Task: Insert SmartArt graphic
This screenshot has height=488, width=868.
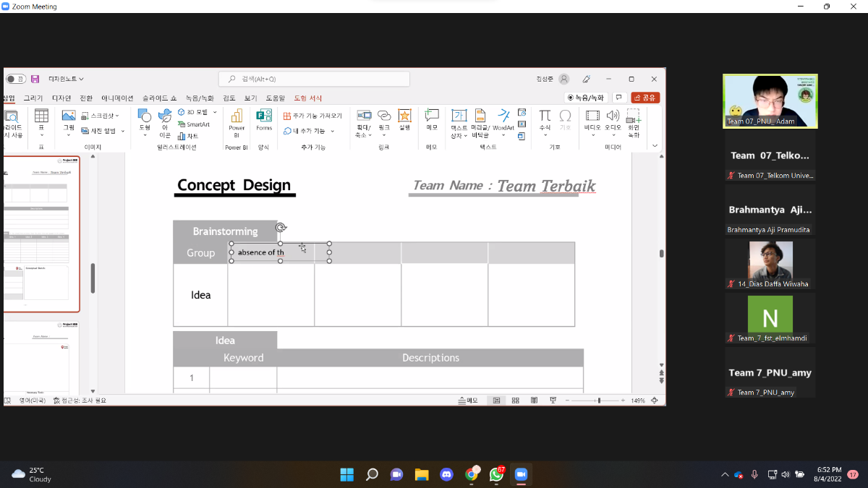Action: coord(193,124)
